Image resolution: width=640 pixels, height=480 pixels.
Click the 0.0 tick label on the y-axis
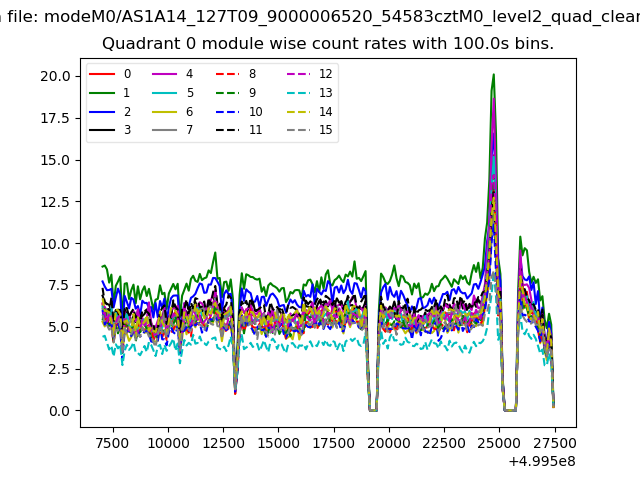[x=58, y=411]
